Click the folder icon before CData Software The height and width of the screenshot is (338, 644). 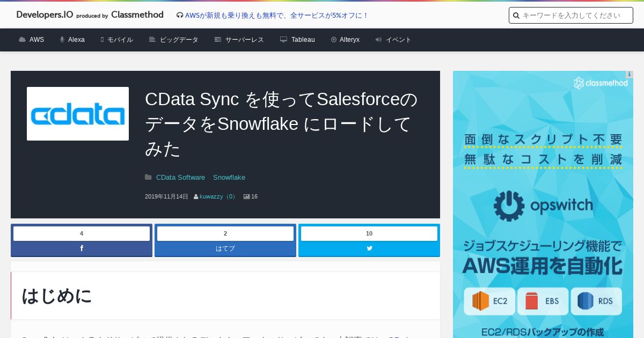(148, 177)
